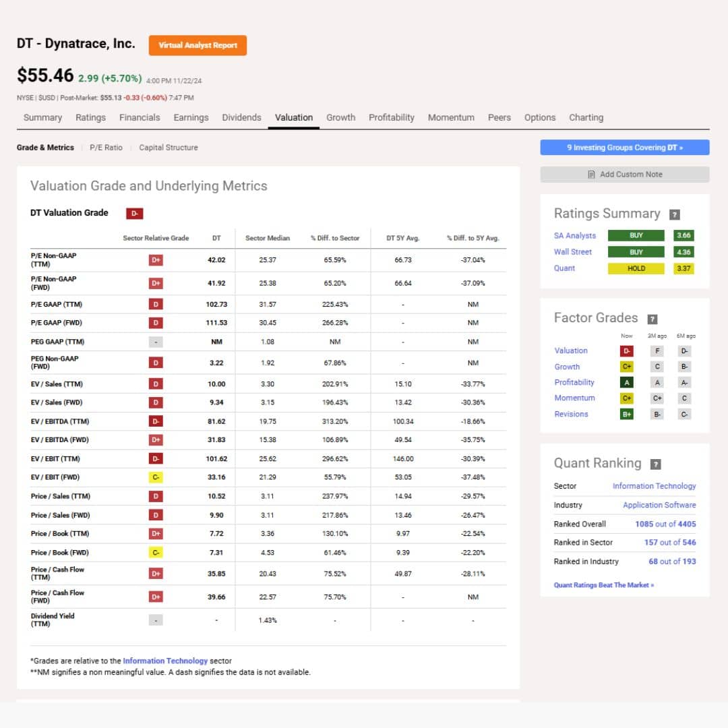Select the Grade & Metrics sub-tab
This screenshot has width=728, height=728.
(x=45, y=148)
